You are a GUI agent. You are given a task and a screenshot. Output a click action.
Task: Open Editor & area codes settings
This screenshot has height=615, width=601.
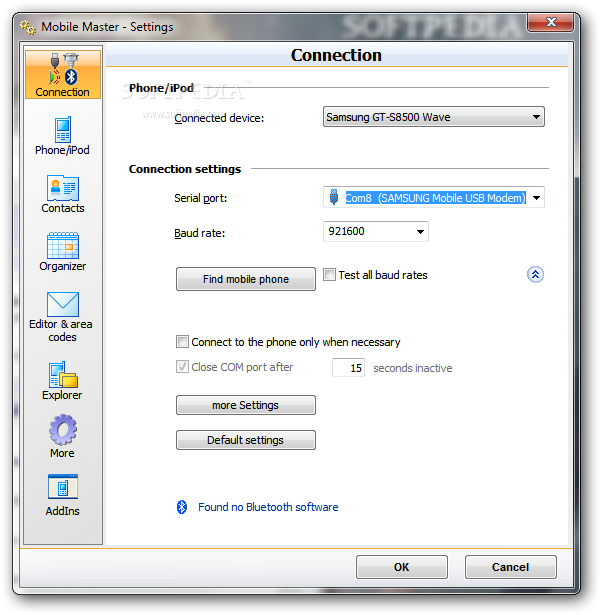[61, 317]
